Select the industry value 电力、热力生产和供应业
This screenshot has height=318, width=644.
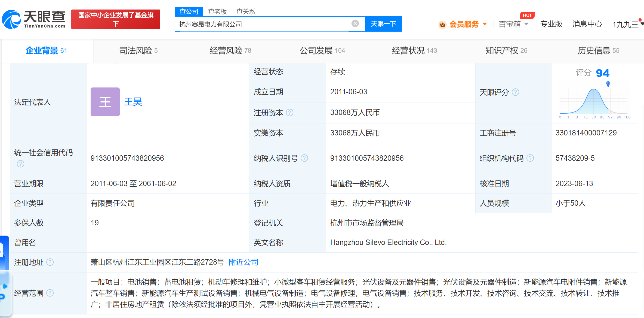pyautogui.click(x=371, y=203)
